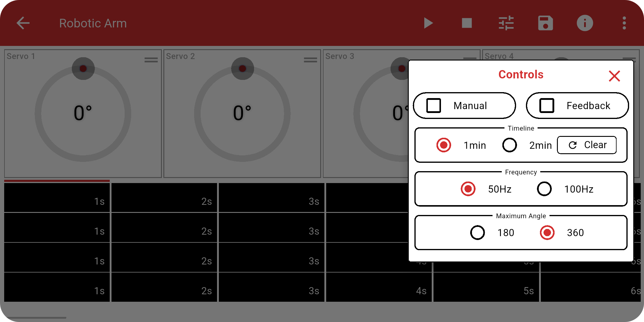Screen dimensions: 644x322
Task: Choose 180 as maximum angle
Action: point(478,233)
